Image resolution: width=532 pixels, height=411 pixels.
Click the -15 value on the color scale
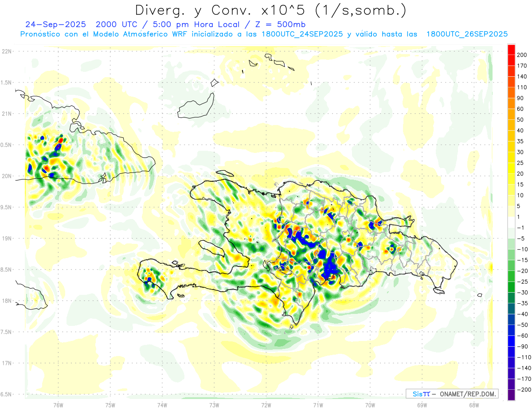click(x=522, y=260)
